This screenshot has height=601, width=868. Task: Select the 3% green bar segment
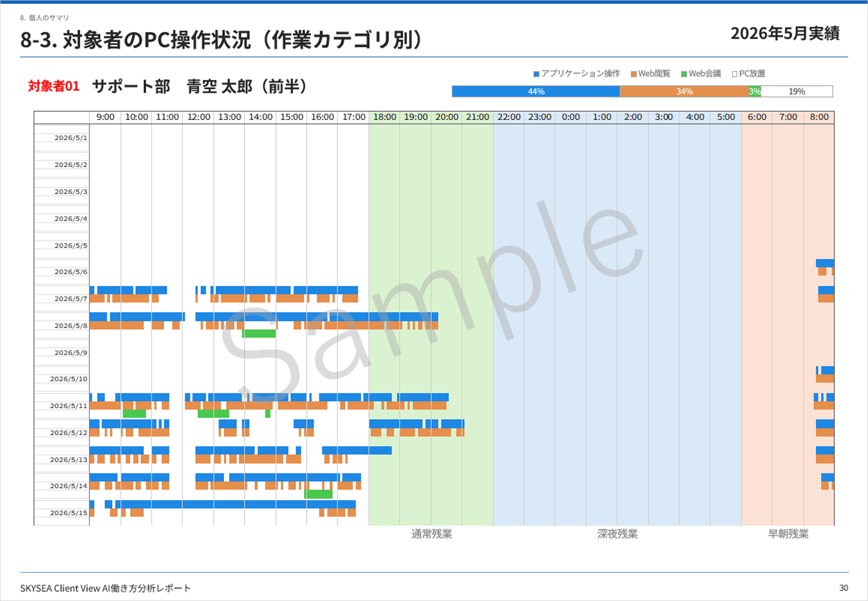point(755,91)
